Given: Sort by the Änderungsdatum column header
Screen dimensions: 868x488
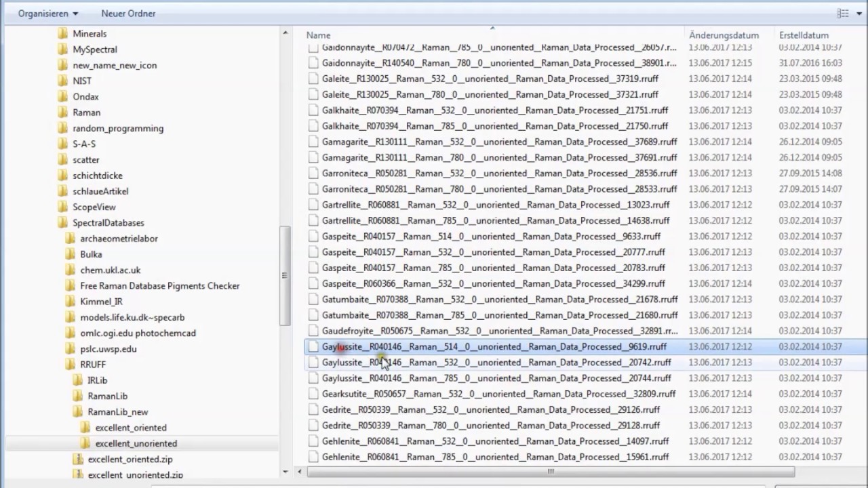Looking at the screenshot, I should tap(724, 35).
